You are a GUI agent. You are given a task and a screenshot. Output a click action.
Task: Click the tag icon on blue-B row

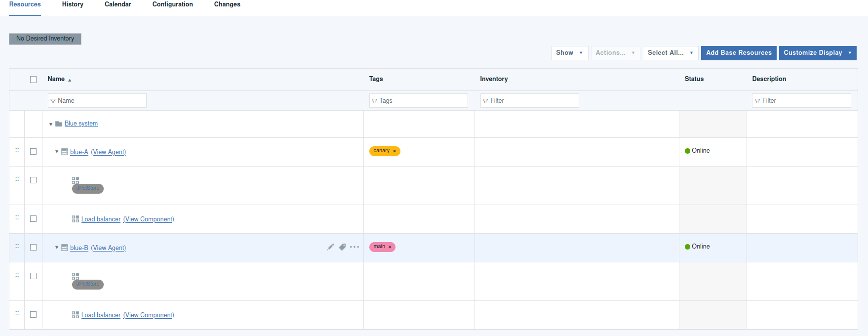(342, 247)
